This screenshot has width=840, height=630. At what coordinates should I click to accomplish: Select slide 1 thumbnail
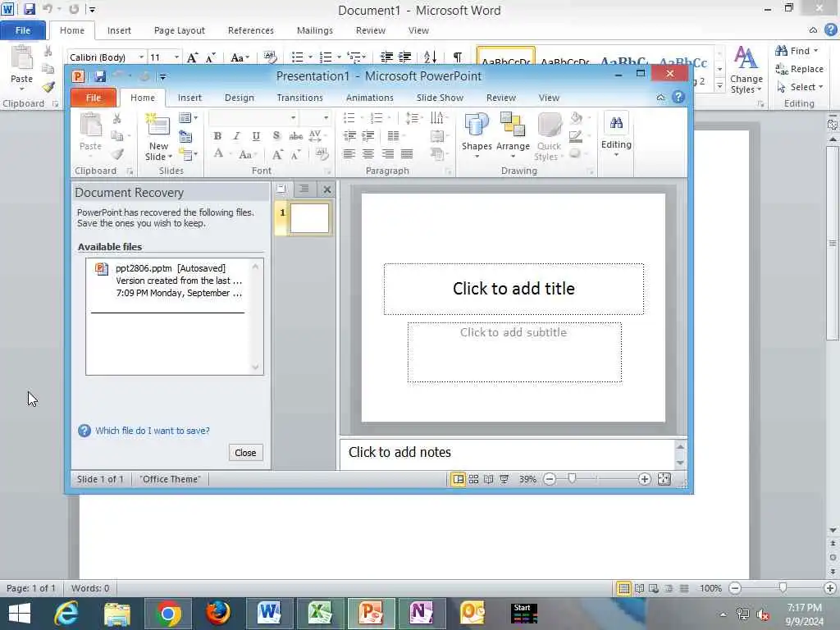[309, 218]
